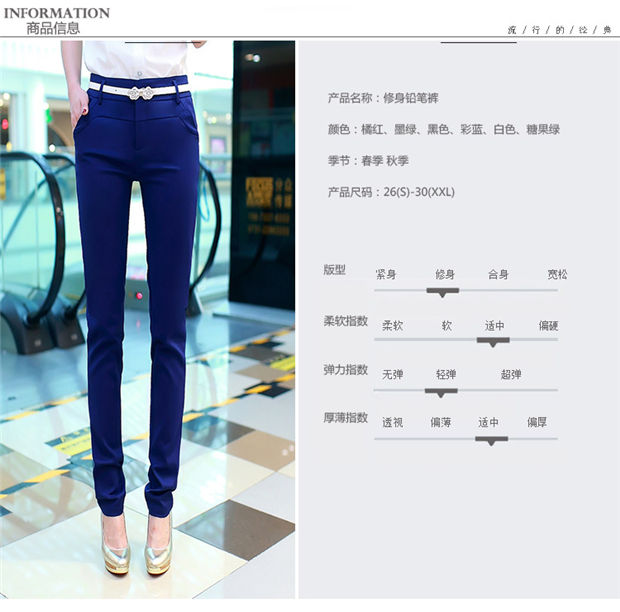Click the '柔软指数' row label
This screenshot has height=612, width=620.
tap(346, 321)
